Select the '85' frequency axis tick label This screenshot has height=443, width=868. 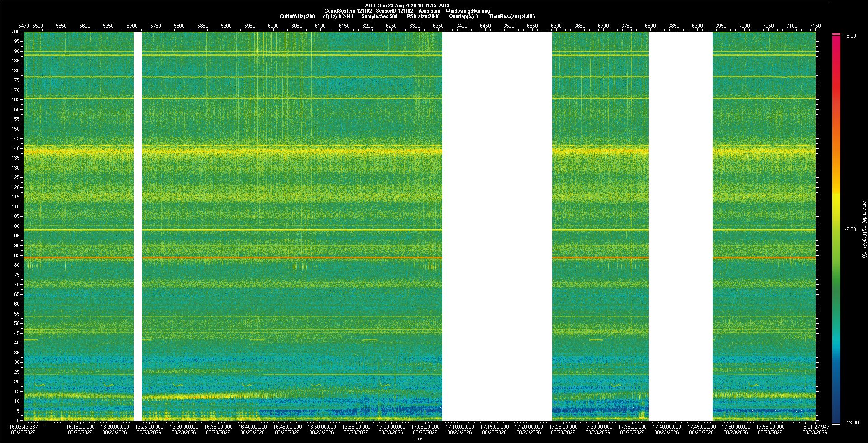click(x=17, y=255)
